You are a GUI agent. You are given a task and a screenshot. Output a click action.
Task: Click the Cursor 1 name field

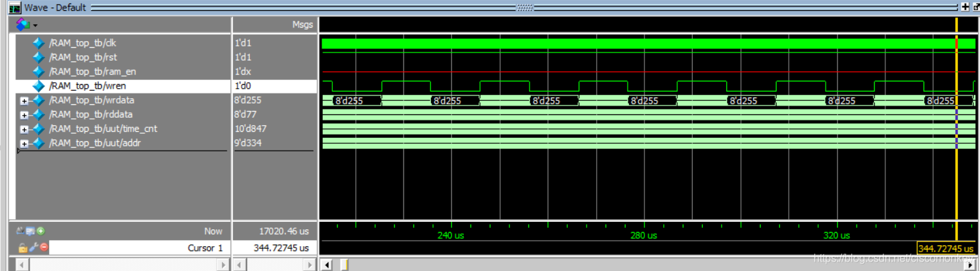pyautogui.click(x=140, y=247)
